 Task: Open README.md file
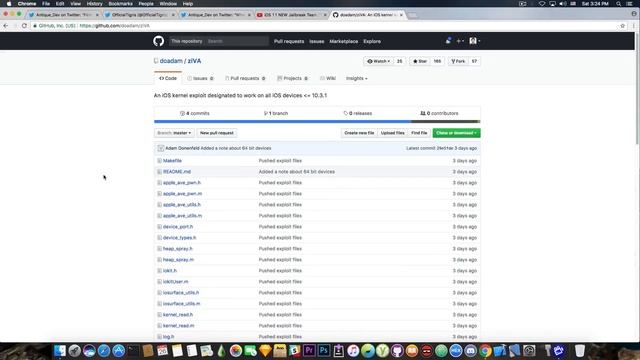pos(177,172)
